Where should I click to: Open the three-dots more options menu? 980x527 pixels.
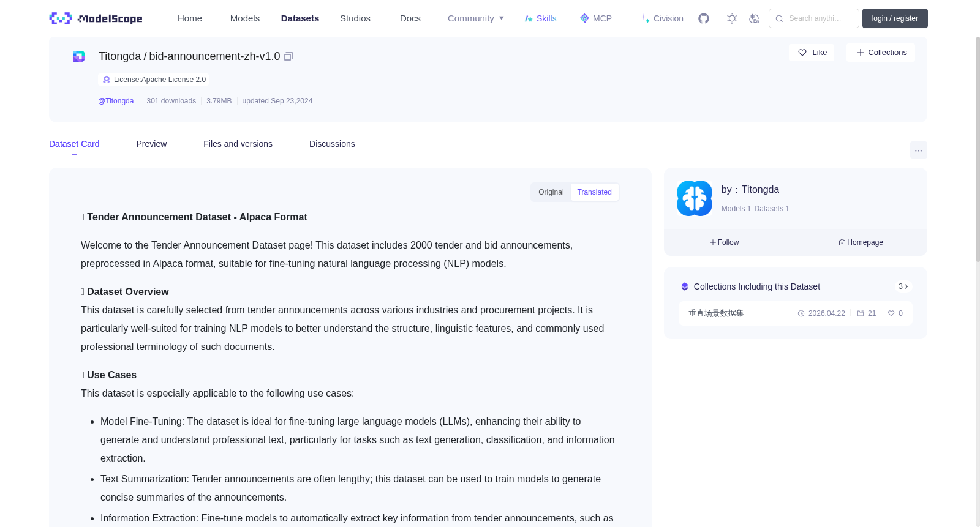(918, 150)
